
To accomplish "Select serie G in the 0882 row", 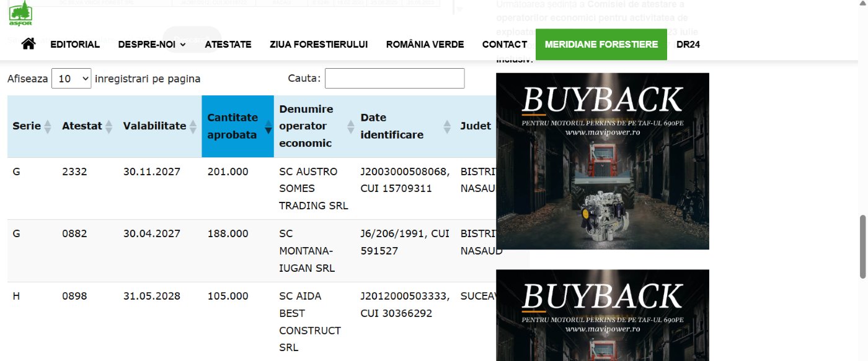I will 16,234.
